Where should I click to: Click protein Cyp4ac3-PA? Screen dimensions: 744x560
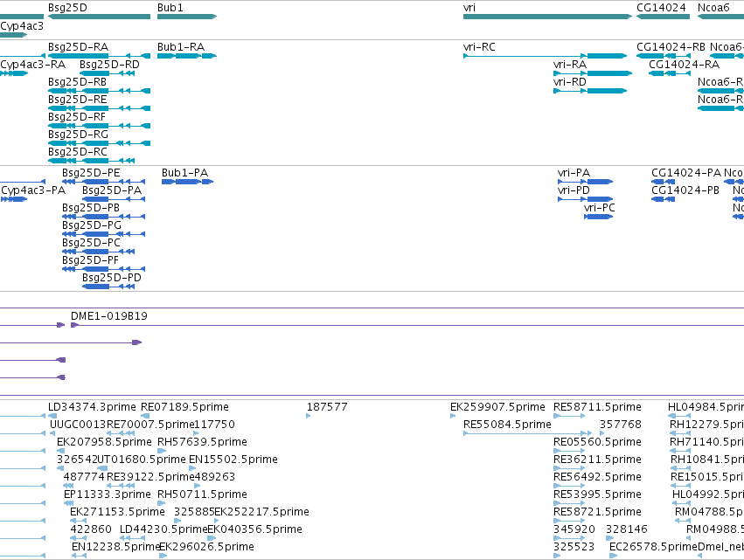(x=14, y=199)
